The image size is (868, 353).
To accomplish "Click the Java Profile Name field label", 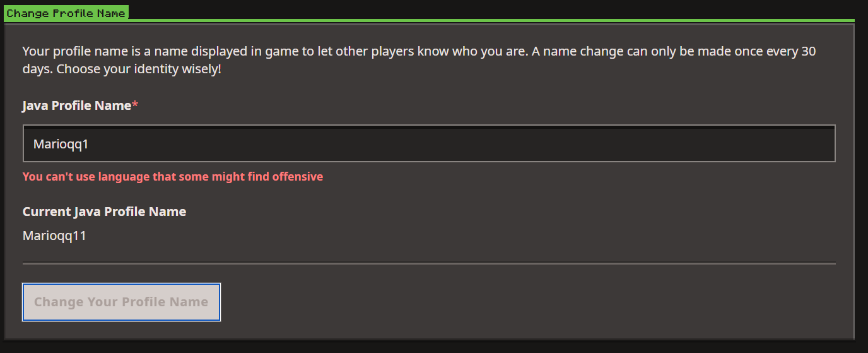I will tap(76, 105).
